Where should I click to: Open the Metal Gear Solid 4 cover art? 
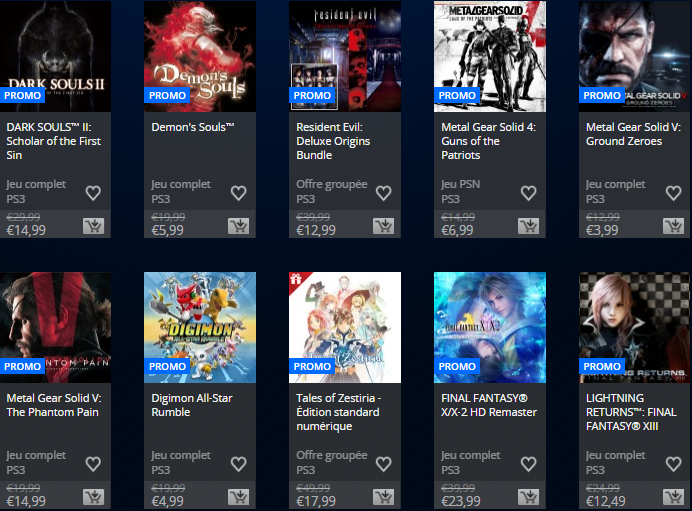(490, 56)
